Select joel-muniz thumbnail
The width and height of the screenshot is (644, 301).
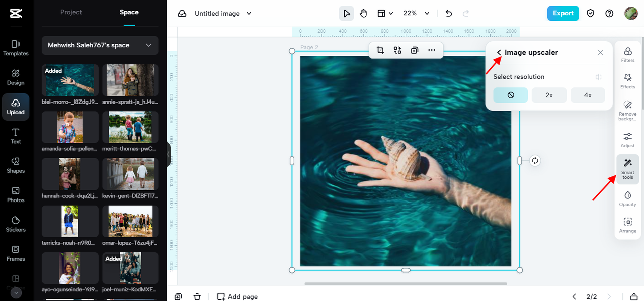click(x=130, y=268)
